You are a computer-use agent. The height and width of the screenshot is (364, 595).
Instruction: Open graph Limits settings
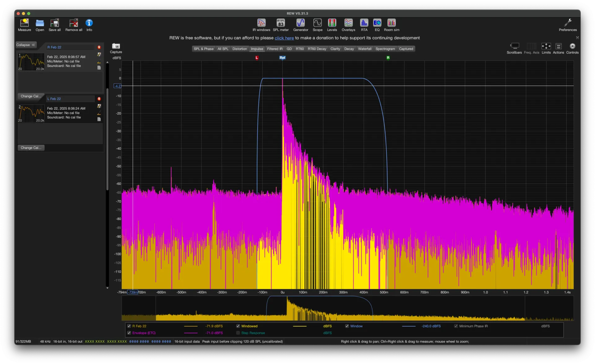(546, 46)
